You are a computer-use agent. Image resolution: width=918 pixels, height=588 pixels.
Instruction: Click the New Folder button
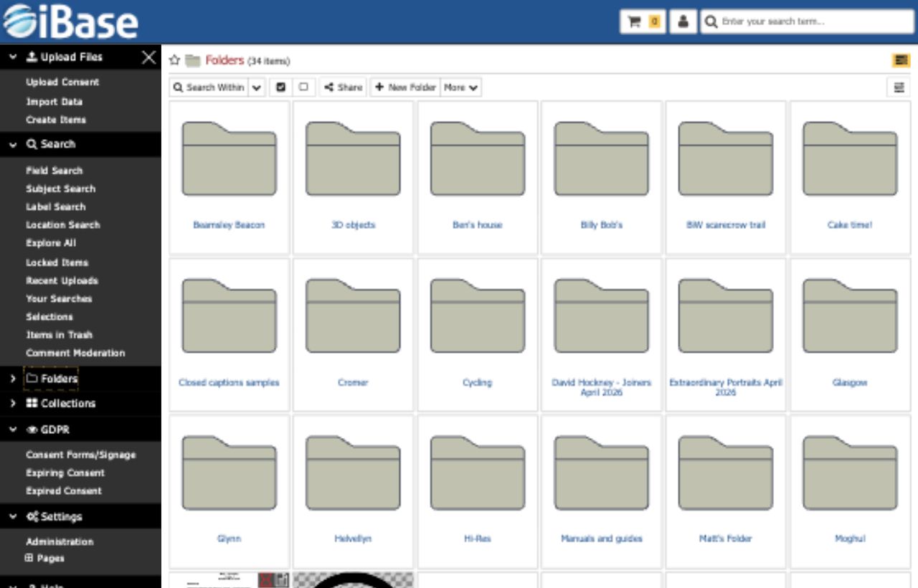click(x=405, y=87)
